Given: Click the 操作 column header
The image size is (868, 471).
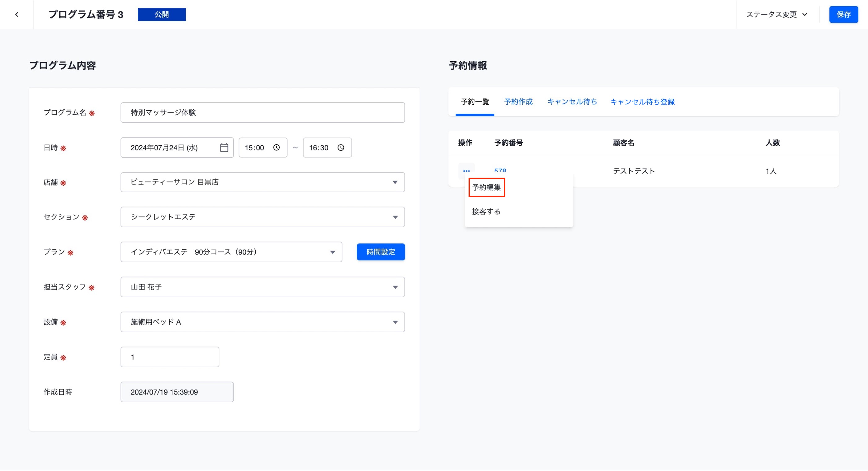Looking at the screenshot, I should (465, 143).
